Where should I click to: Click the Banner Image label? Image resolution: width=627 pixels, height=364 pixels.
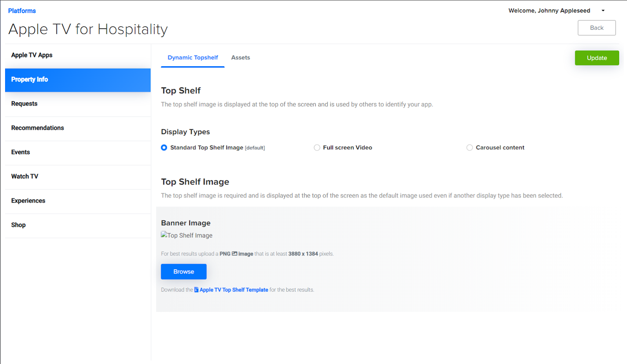click(x=186, y=223)
